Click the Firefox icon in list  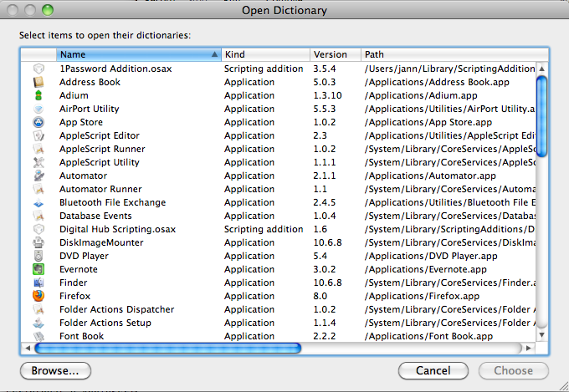[x=38, y=296]
